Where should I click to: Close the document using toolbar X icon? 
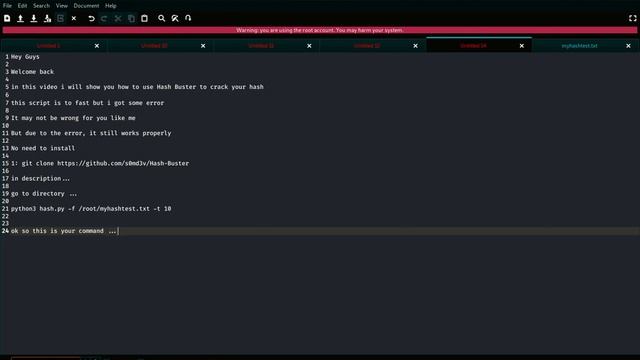[x=74, y=18]
